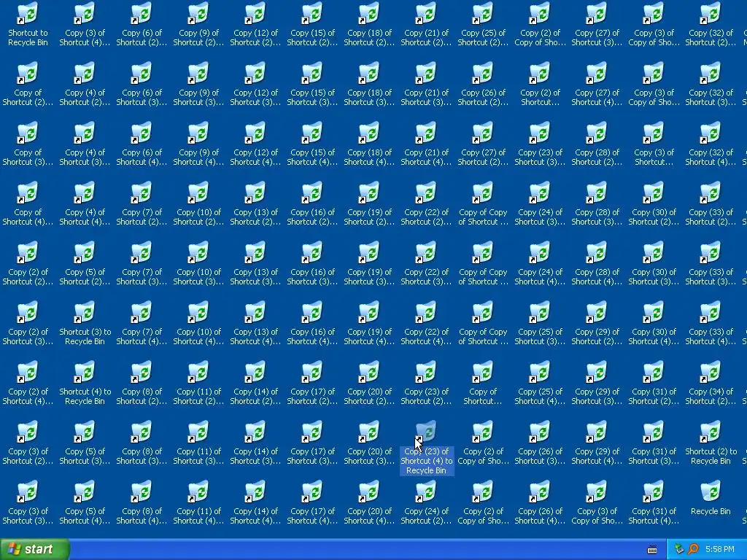Select Copy (25) of Shortcut (2) icon
The width and height of the screenshot is (747, 560).
click(x=483, y=24)
